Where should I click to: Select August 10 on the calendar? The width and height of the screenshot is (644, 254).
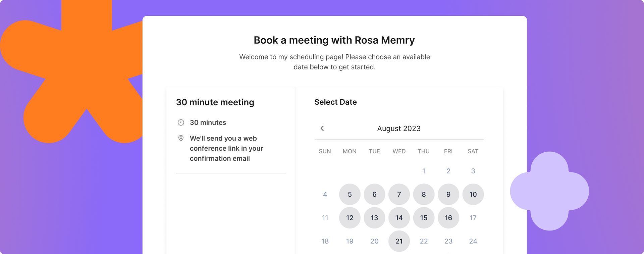pos(473,194)
